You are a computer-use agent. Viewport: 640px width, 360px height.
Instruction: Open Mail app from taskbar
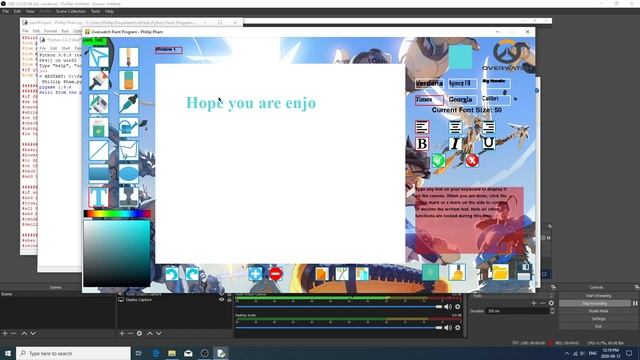click(x=188, y=353)
